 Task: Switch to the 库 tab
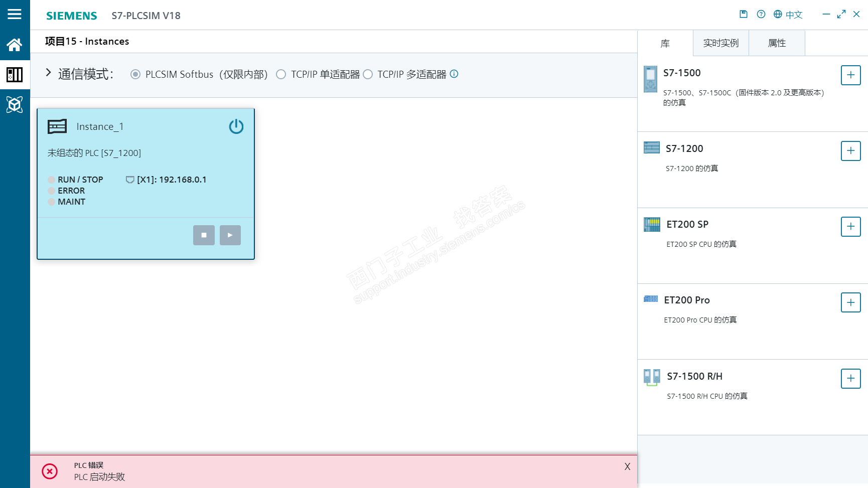click(x=665, y=44)
